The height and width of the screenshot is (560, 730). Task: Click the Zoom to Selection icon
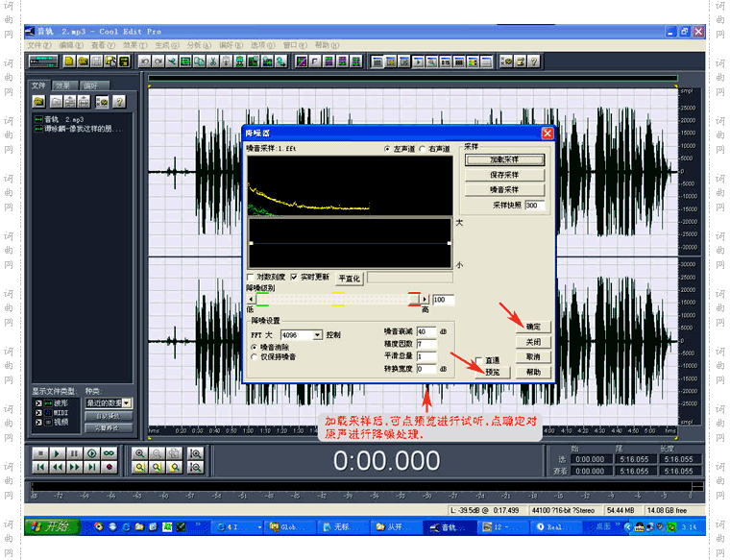point(139,467)
